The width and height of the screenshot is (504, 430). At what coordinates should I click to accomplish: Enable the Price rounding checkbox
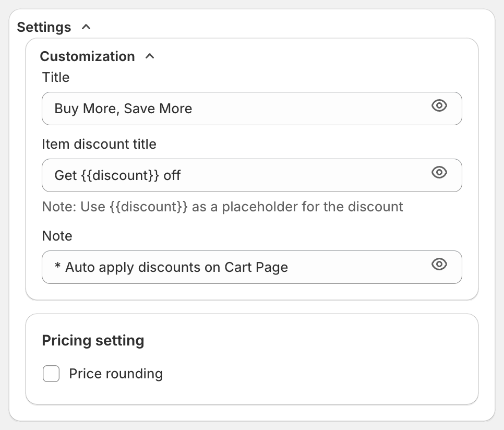pyautogui.click(x=51, y=374)
